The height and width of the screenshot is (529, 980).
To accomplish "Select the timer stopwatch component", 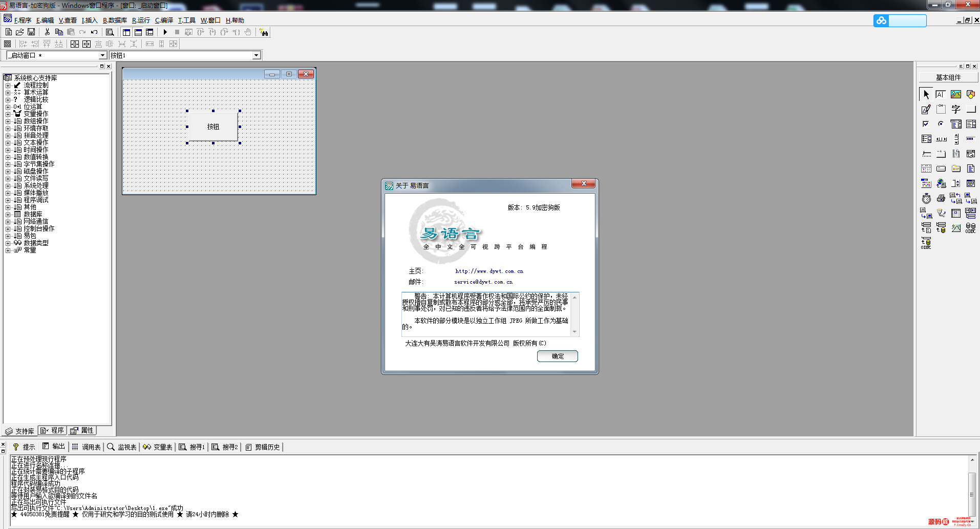I will pyautogui.click(x=926, y=198).
